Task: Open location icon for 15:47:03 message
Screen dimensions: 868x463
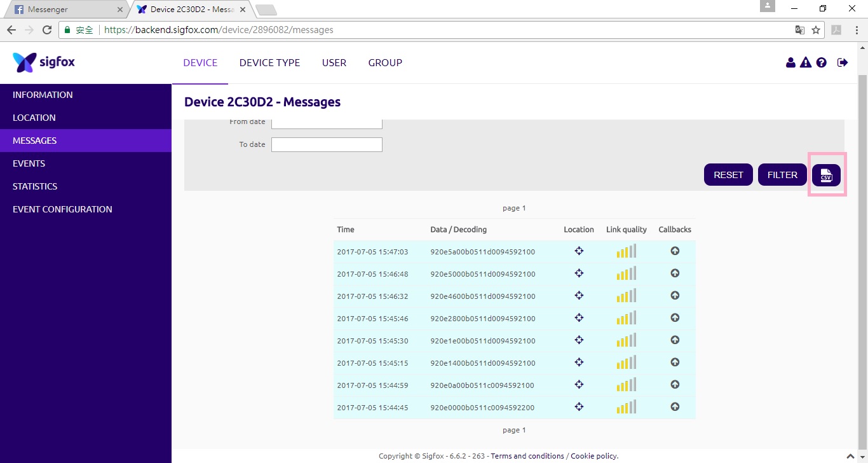Action: click(x=579, y=251)
